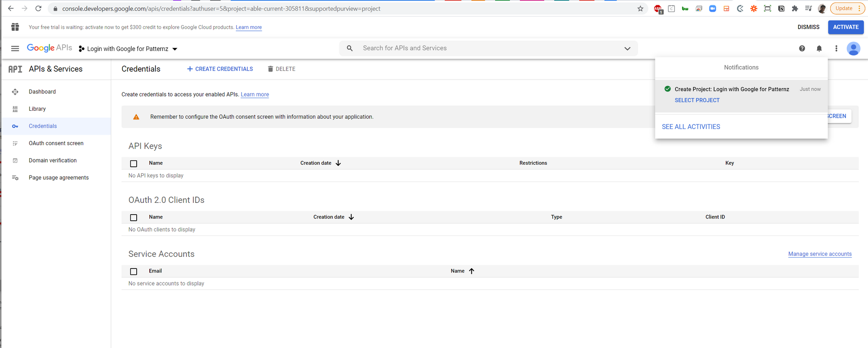Open Page usage agreements
868x348 pixels.
click(59, 178)
